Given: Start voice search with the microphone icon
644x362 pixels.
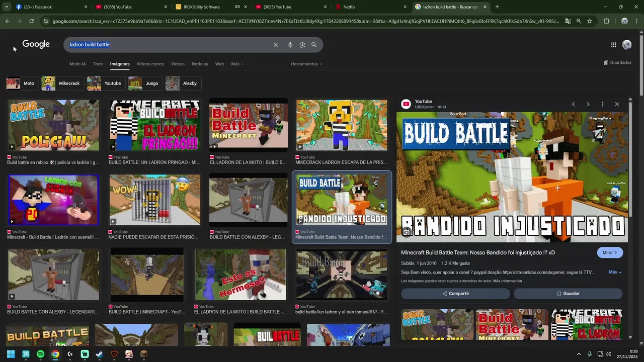Looking at the screenshot, I should pyautogui.click(x=290, y=45).
